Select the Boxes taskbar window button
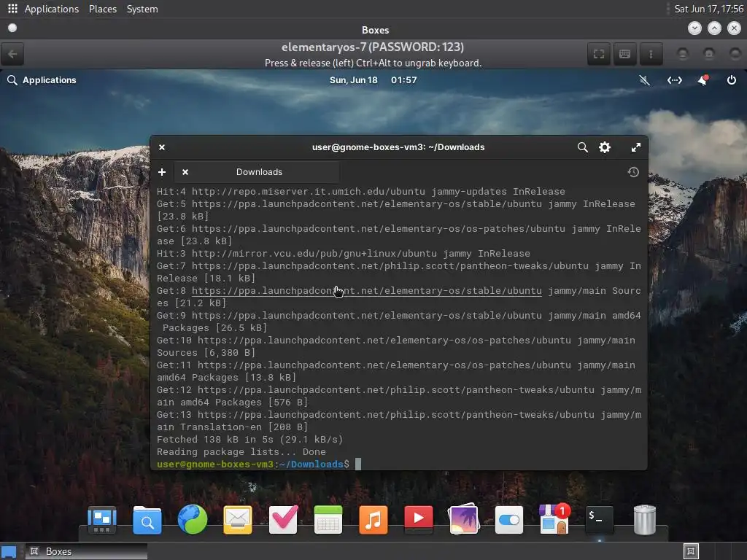Screen dimensions: 747x560 (x=86, y=551)
